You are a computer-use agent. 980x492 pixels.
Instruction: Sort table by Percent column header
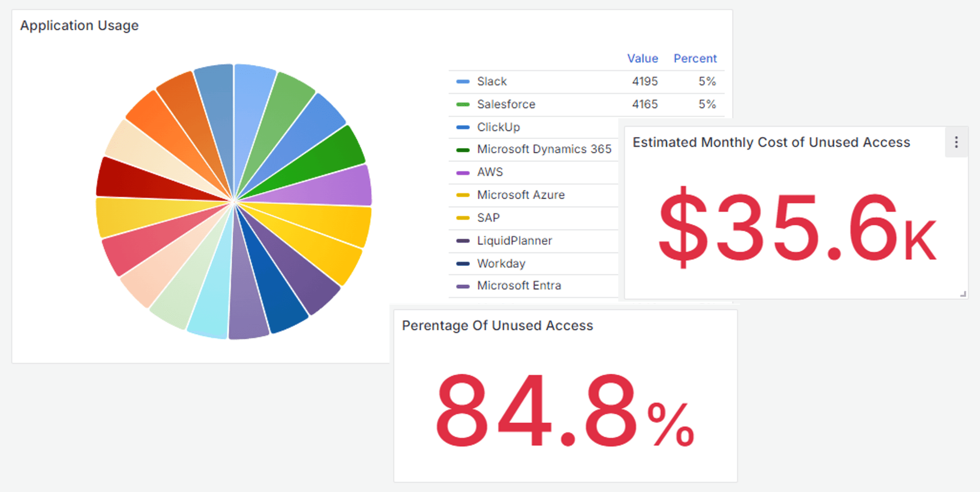point(695,58)
